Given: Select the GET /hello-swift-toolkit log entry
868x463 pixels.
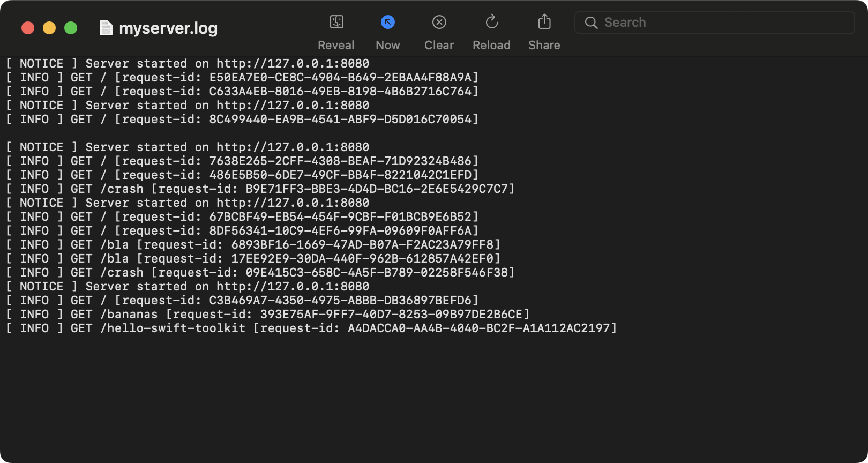Looking at the screenshot, I should [x=311, y=328].
